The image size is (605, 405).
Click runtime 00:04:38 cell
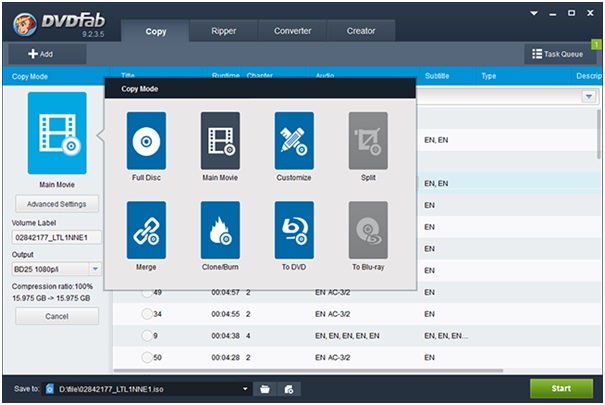pos(225,336)
